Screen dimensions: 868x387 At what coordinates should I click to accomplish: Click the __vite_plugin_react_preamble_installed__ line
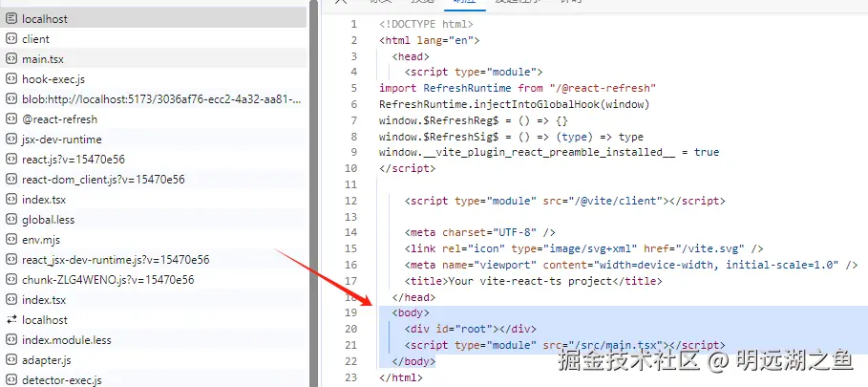(549, 152)
